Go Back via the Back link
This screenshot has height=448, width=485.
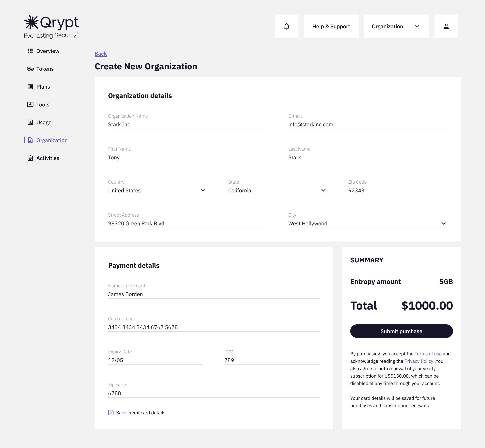click(101, 54)
